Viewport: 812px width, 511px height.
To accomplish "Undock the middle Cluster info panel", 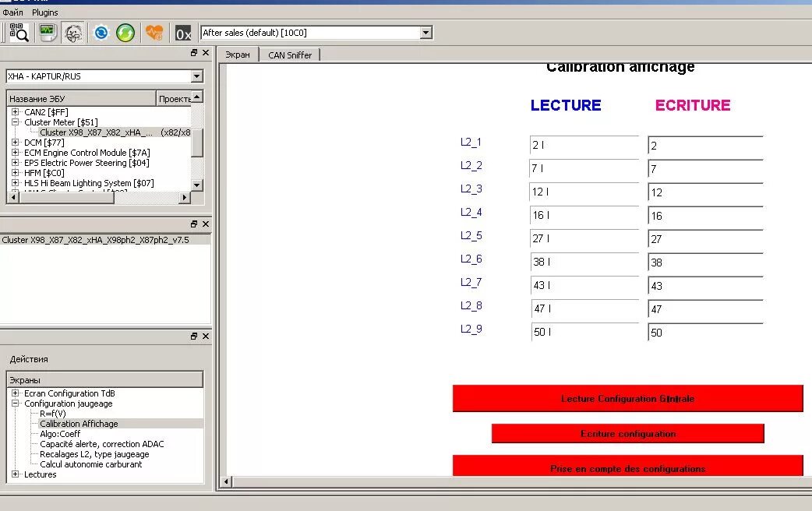I will click(x=194, y=224).
